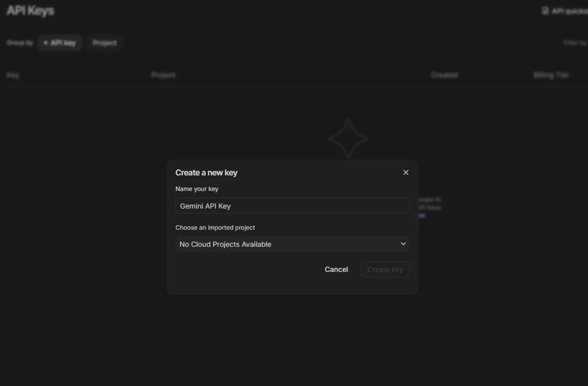Open the Filter by control
588x386 pixels.
click(x=575, y=43)
